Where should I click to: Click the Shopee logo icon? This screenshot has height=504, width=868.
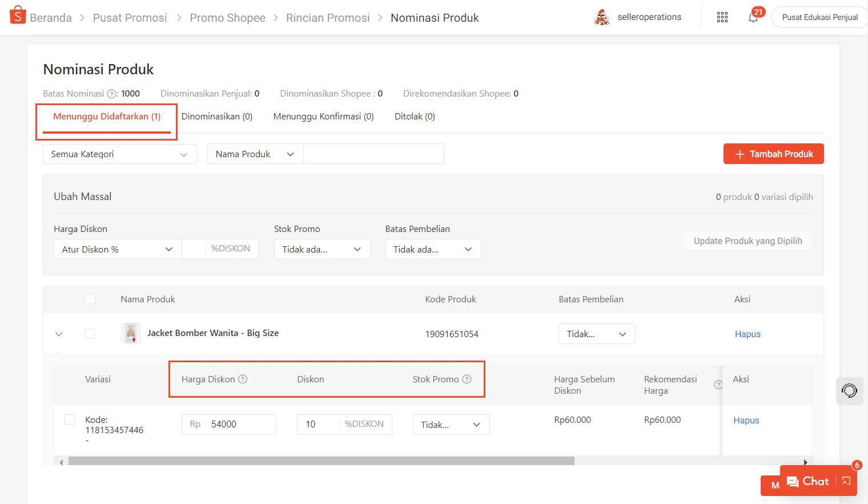(18, 15)
